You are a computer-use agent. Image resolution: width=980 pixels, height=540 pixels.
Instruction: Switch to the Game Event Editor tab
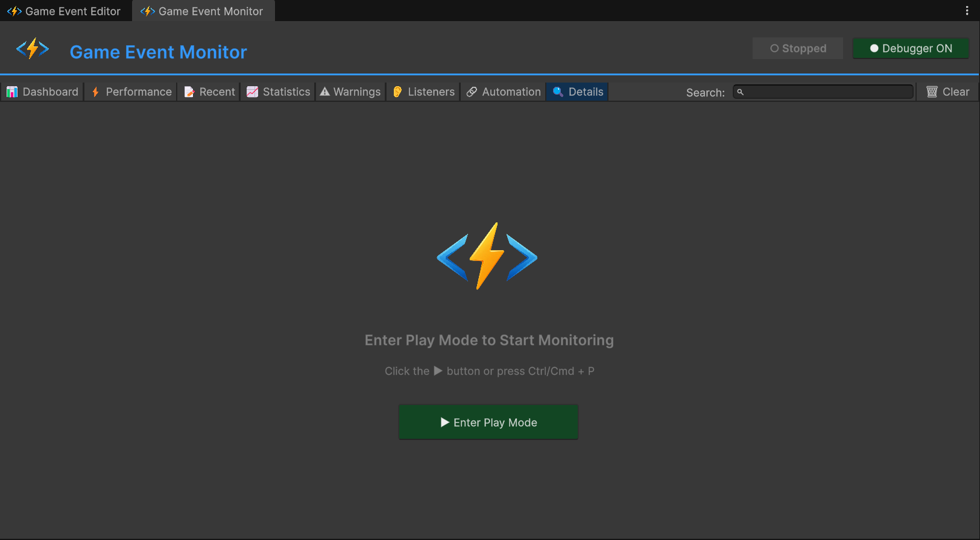(65, 11)
